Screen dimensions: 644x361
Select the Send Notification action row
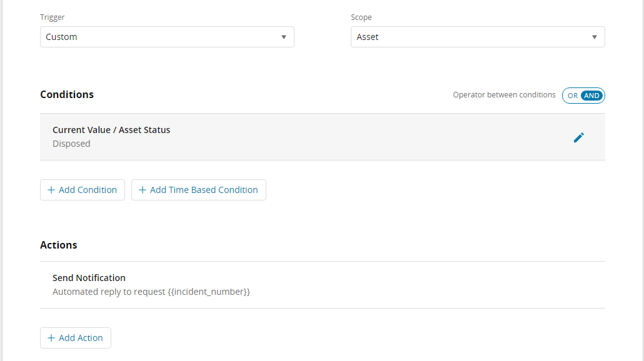click(x=300, y=285)
